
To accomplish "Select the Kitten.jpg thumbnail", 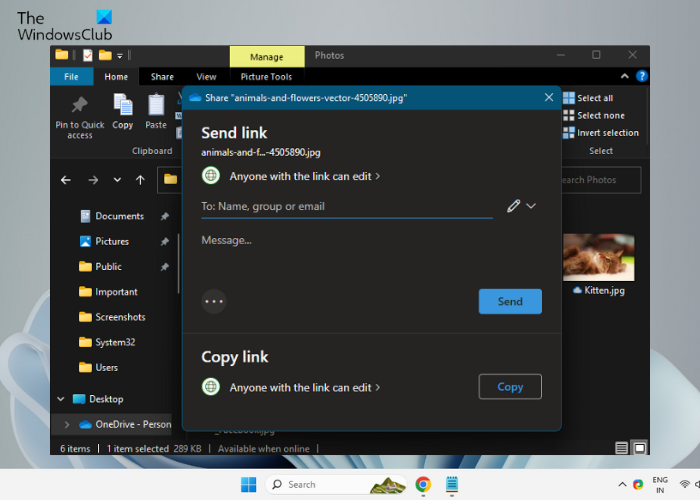I will point(598,258).
